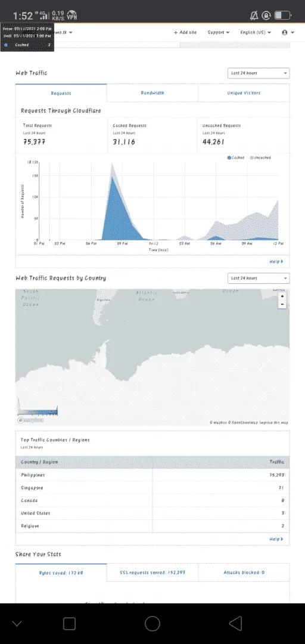Zoom in on the country map
The image size is (305, 644).
282,296
